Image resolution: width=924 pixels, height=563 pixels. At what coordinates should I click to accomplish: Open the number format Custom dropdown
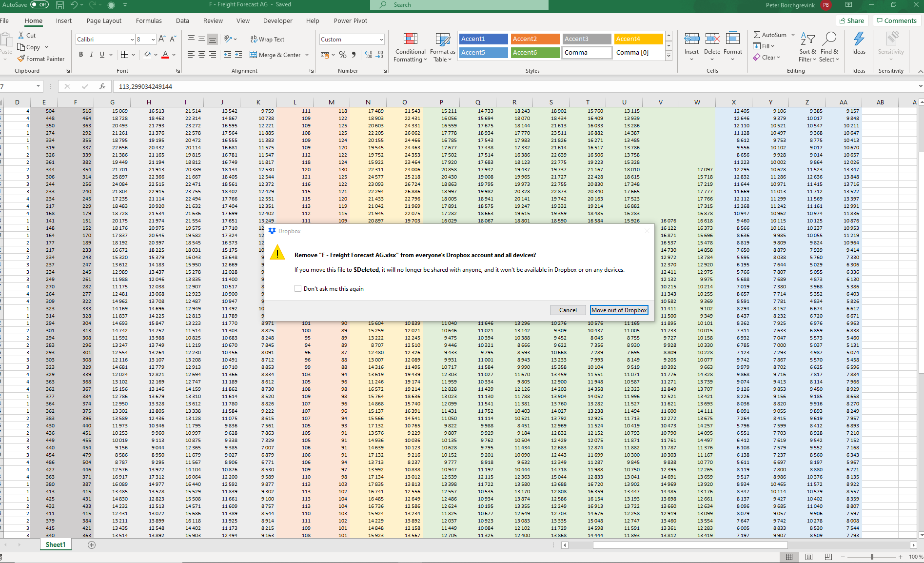tap(381, 40)
